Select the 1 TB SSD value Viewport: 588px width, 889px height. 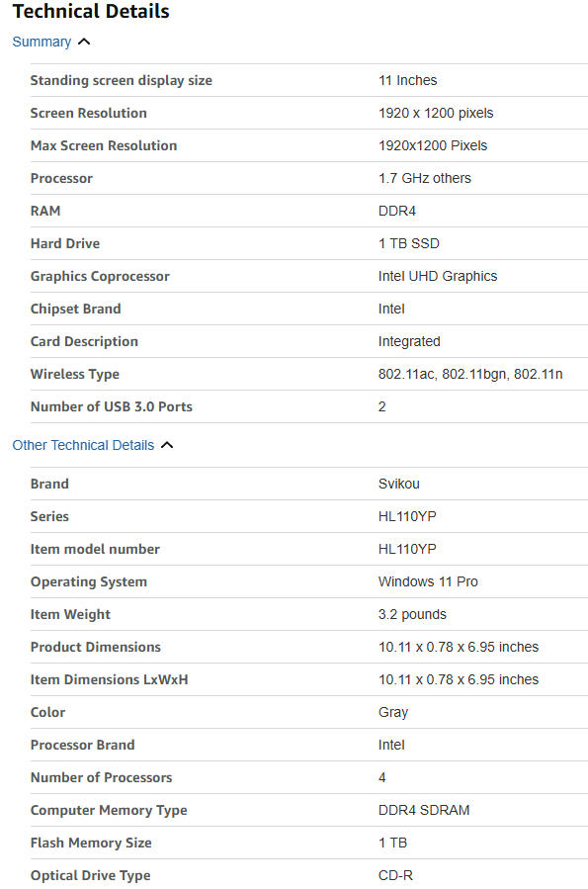coord(408,244)
